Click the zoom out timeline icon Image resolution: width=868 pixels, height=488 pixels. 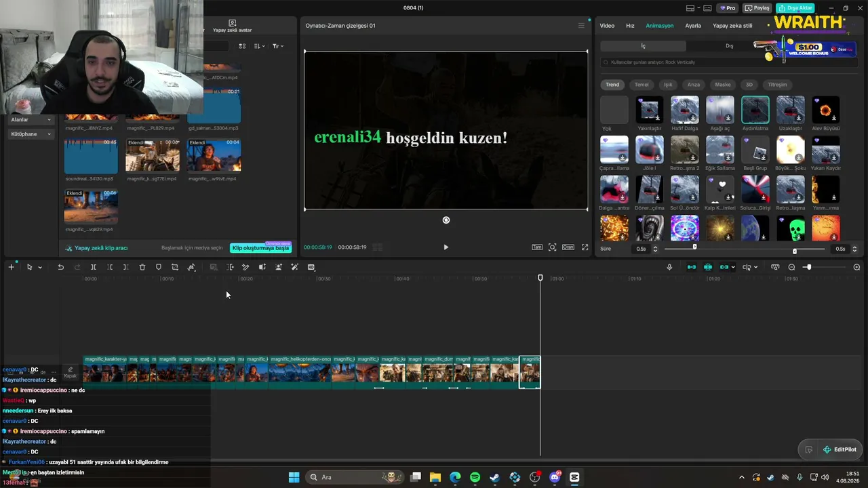pos(791,267)
